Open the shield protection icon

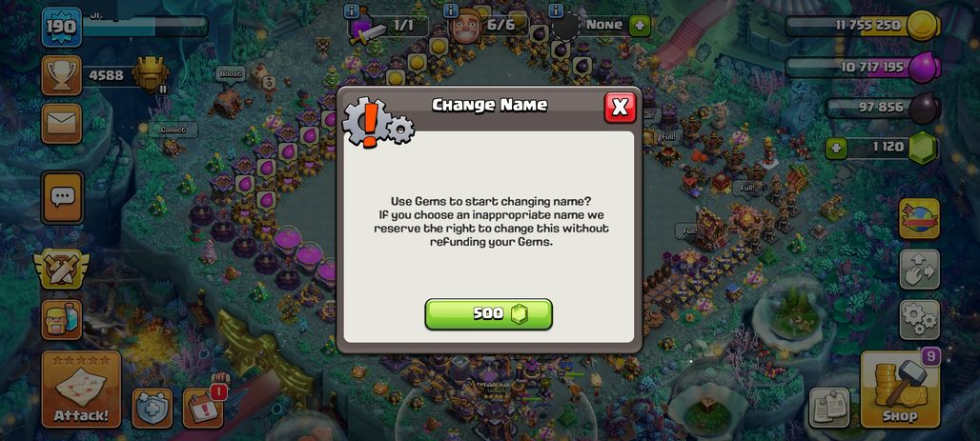[x=152, y=409]
